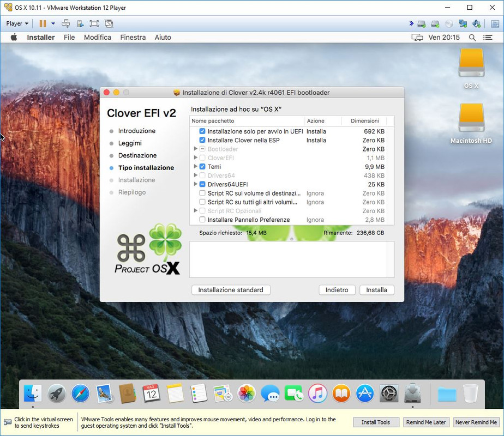Open Aiuto menu
The image size is (504, 436).
[163, 38]
